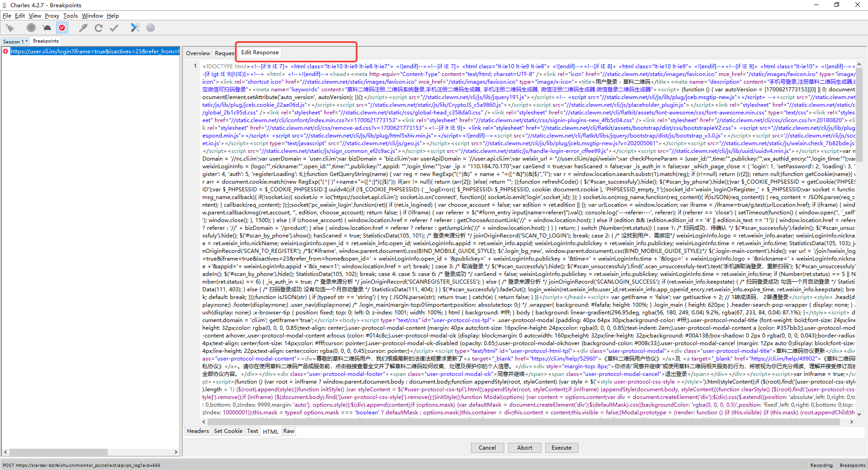This screenshot has width=868, height=470.
Task: Show the Headers view tab
Action: pos(198,431)
